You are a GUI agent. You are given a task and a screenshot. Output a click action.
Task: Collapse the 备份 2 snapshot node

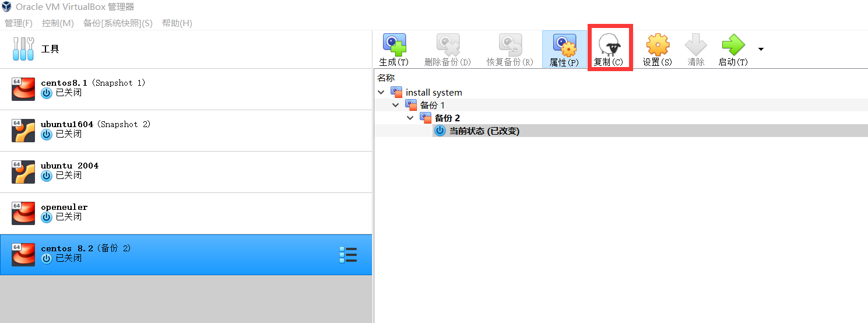[410, 118]
